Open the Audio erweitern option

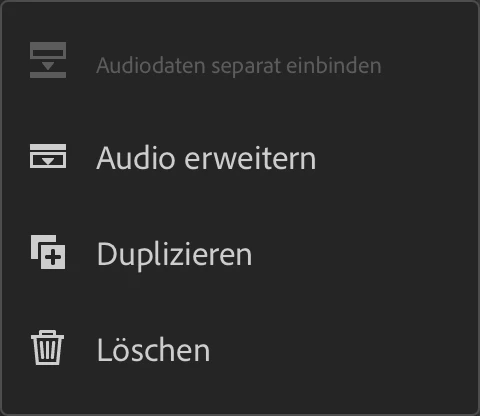tap(240, 158)
